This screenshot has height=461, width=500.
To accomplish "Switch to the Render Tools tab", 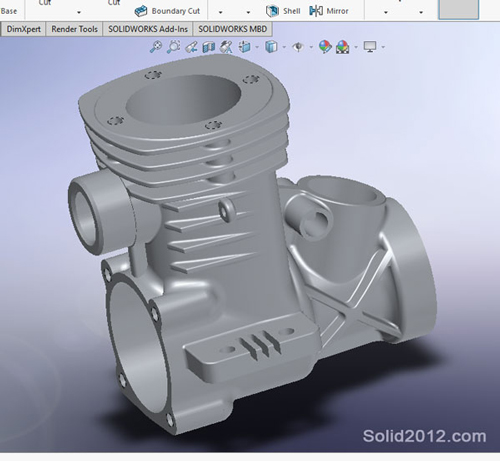I will [x=74, y=29].
